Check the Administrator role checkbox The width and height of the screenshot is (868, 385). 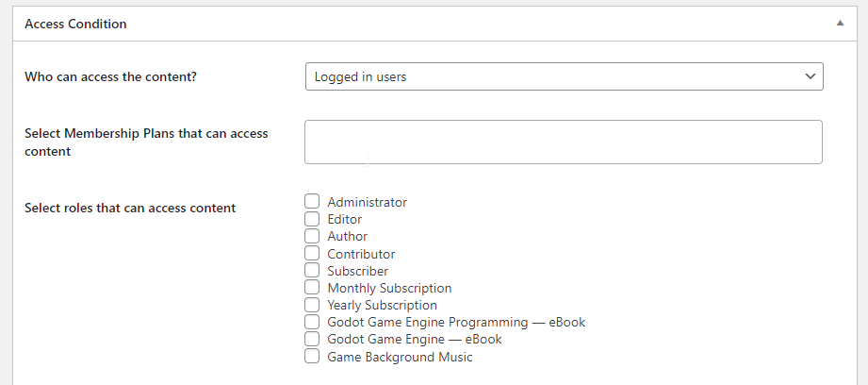click(x=312, y=202)
